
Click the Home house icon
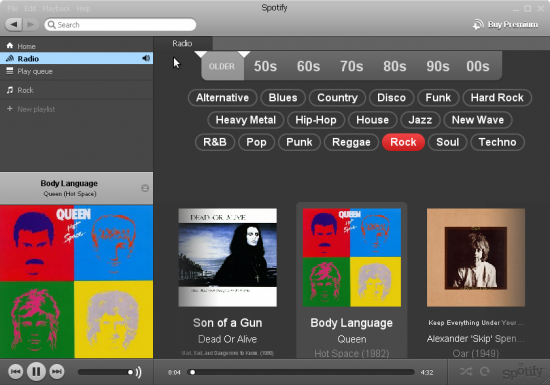10,46
